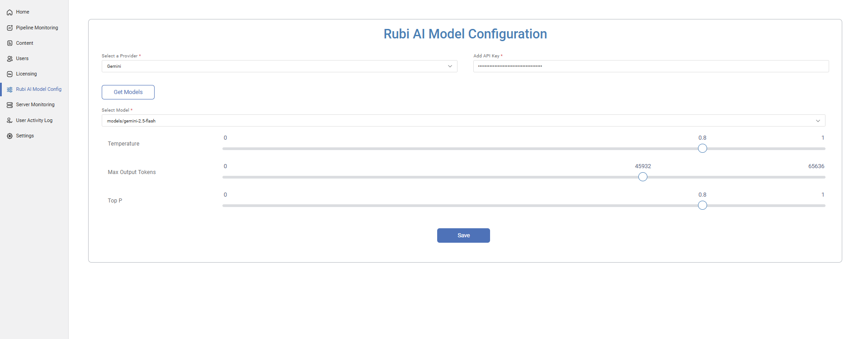Image resolution: width=868 pixels, height=339 pixels.
Task: Click the Top P slider handle
Action: 702,206
